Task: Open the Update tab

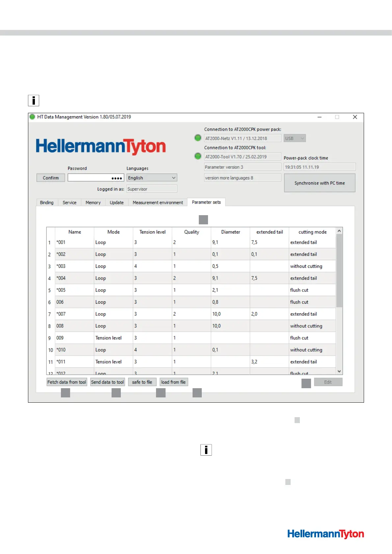Action: (x=117, y=203)
